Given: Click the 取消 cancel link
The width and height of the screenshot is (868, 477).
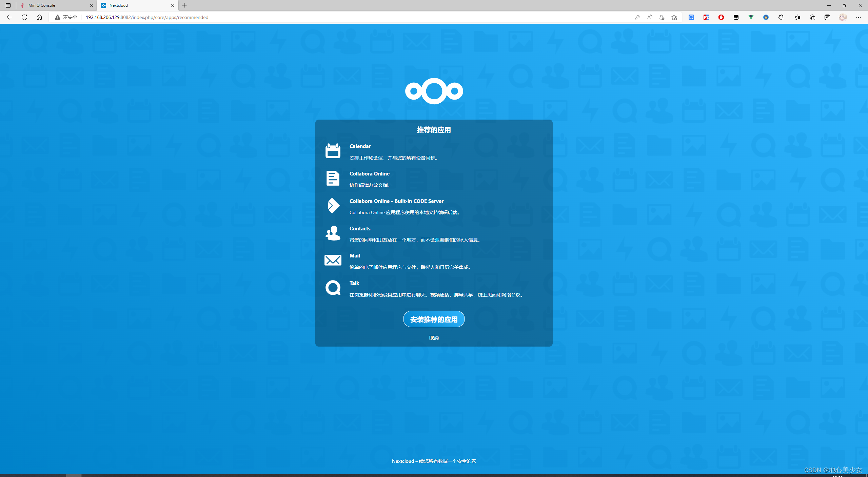Looking at the screenshot, I should click(x=434, y=338).
